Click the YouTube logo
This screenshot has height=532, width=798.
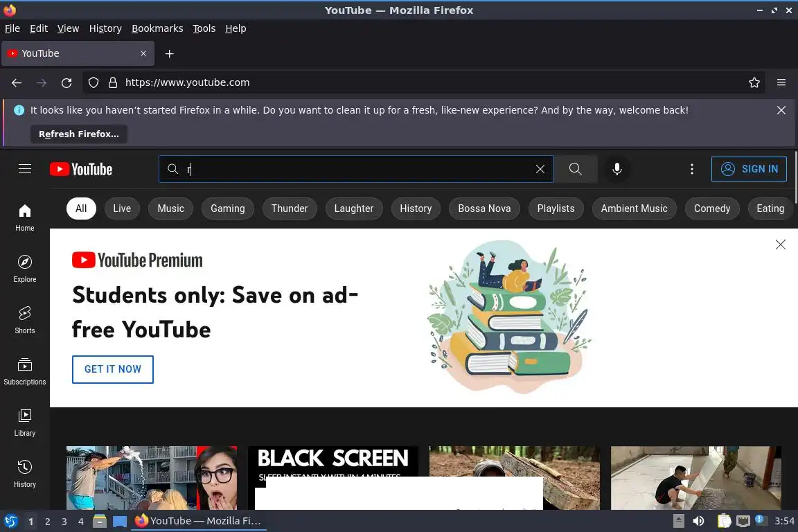click(x=81, y=169)
